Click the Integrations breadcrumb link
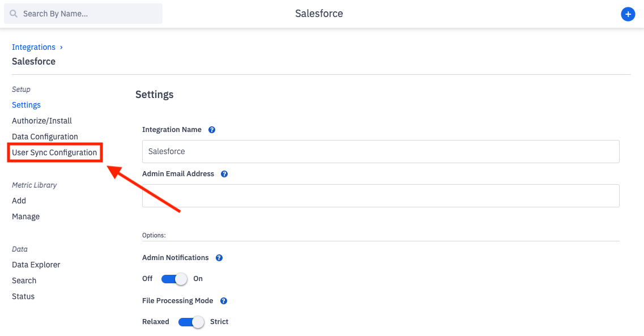Viewport: 644px width, 336px height. point(33,47)
